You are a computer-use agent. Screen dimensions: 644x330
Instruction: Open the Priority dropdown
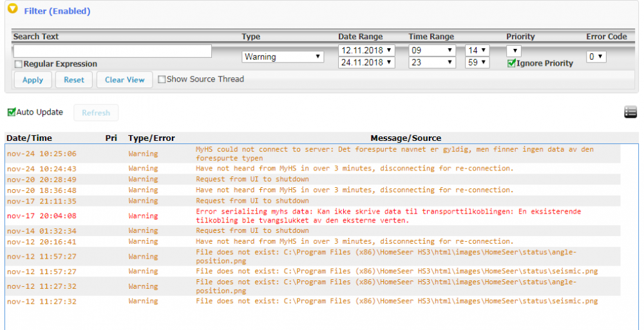click(514, 50)
